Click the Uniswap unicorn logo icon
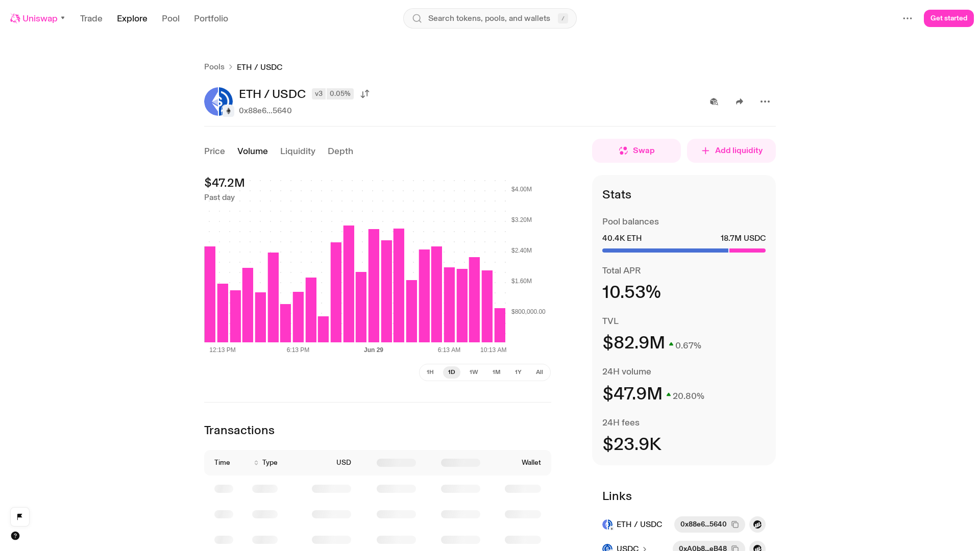 [15, 18]
